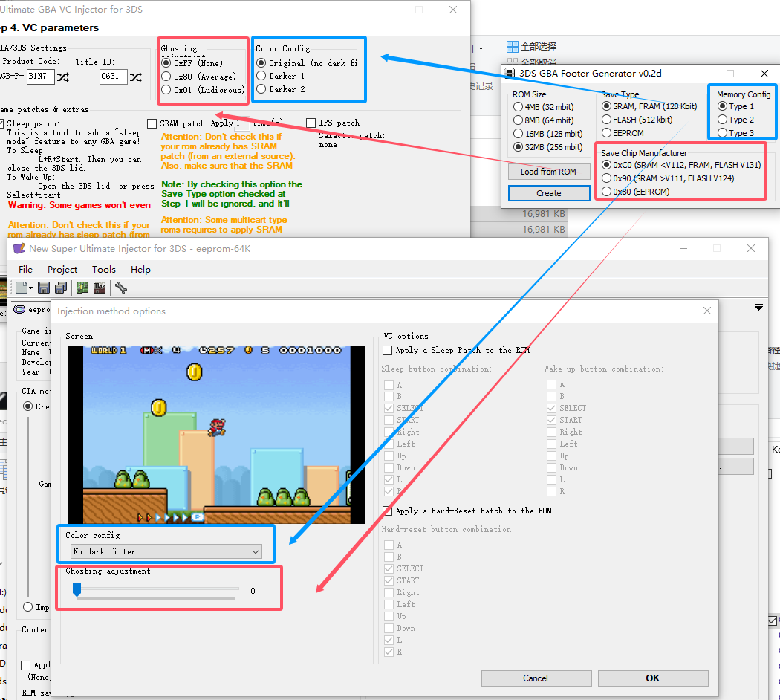This screenshot has width=780, height=700.
Task: Click the Save all projects icon
Action: click(61, 288)
